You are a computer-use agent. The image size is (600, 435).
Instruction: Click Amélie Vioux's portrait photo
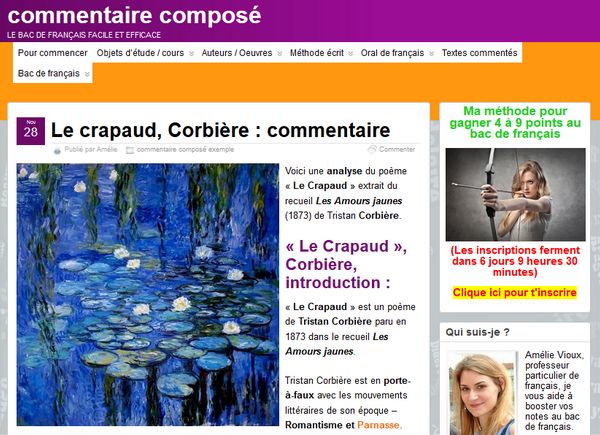483,393
